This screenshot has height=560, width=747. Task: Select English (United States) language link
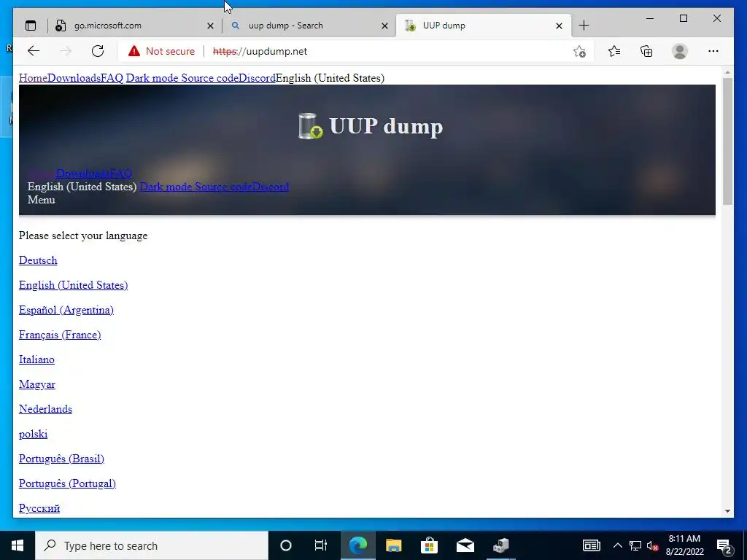click(x=74, y=285)
